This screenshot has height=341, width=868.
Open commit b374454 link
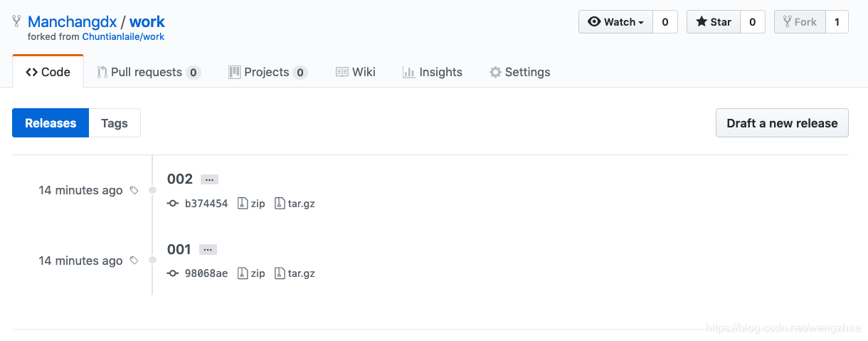[206, 204]
